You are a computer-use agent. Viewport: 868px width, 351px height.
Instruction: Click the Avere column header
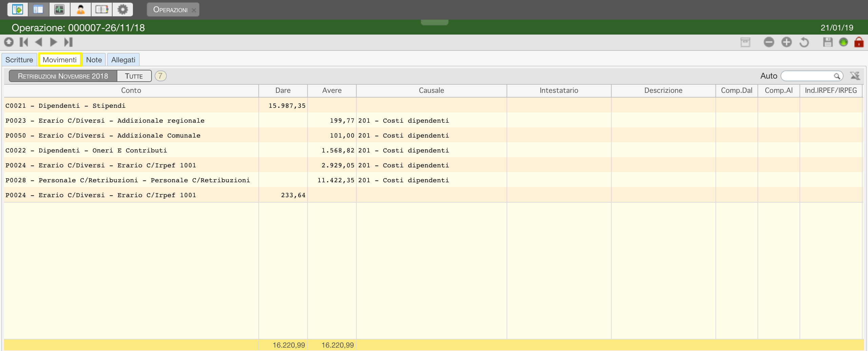tap(332, 90)
